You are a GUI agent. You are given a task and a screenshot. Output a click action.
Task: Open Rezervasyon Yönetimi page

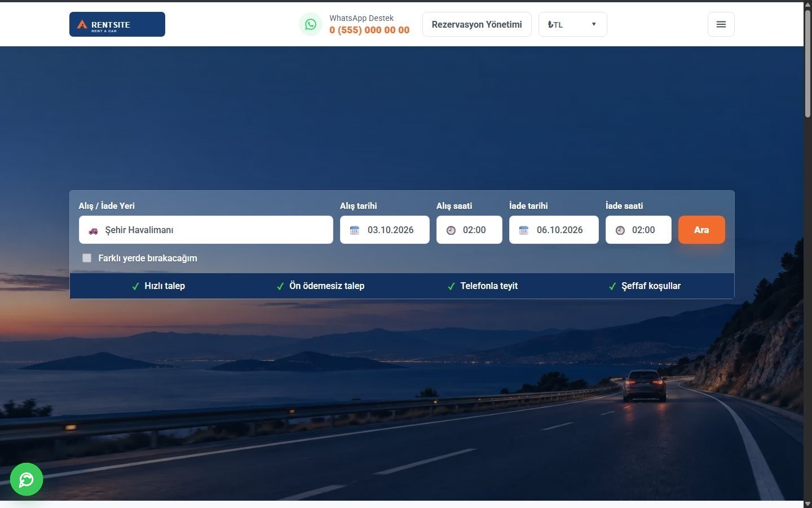click(476, 24)
